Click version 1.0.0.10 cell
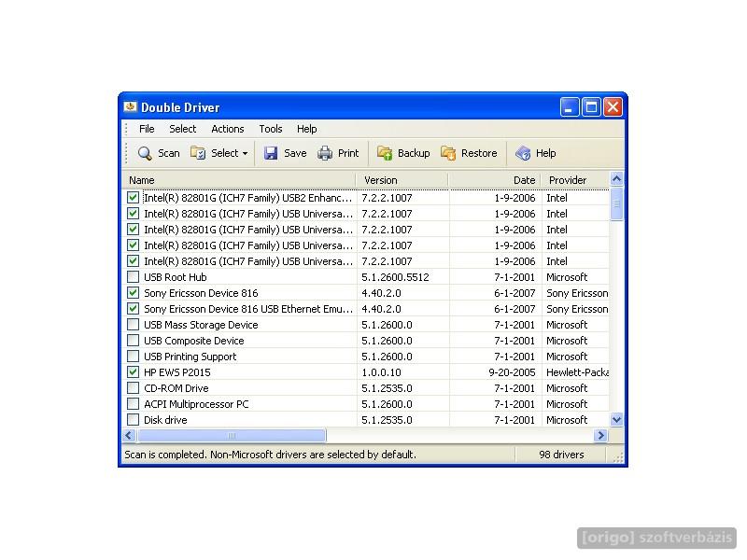Image resolution: width=747 pixels, height=560 pixels. [x=381, y=372]
